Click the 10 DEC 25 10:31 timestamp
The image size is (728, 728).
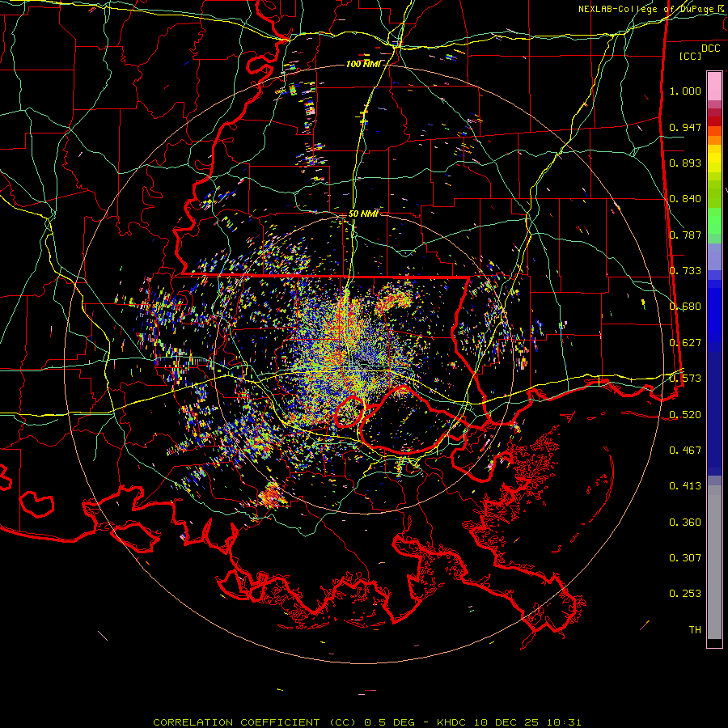(527, 722)
